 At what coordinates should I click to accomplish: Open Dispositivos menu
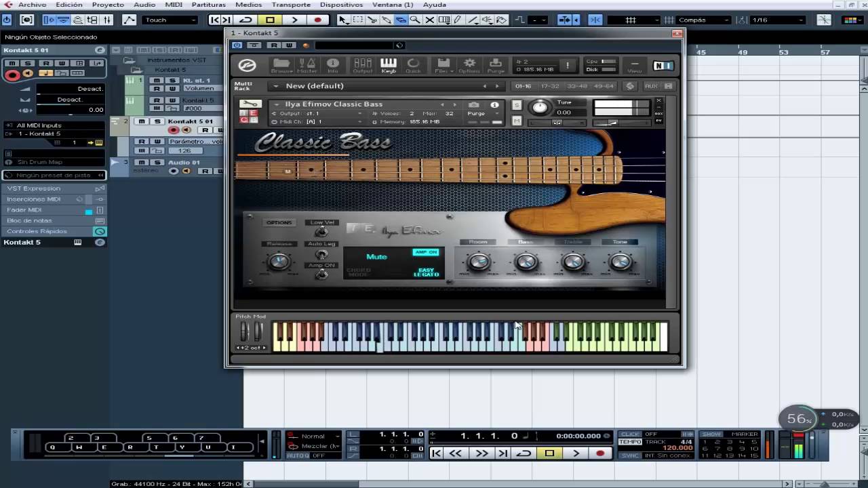[x=341, y=5]
